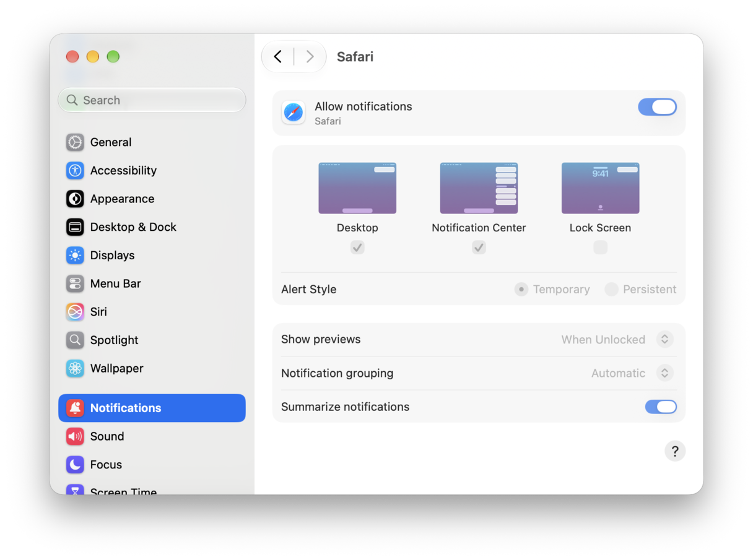Screen dimensions: 753x560
Task: Open Siri settings pane
Action: pyautogui.click(x=152, y=312)
